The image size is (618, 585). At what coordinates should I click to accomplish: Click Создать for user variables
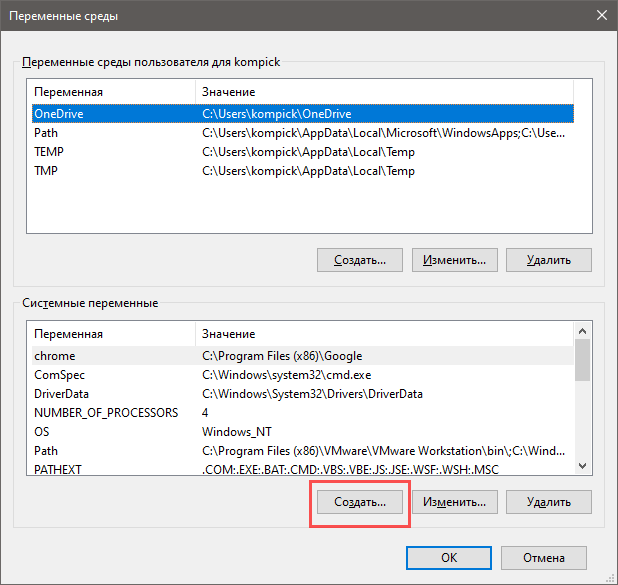360,260
